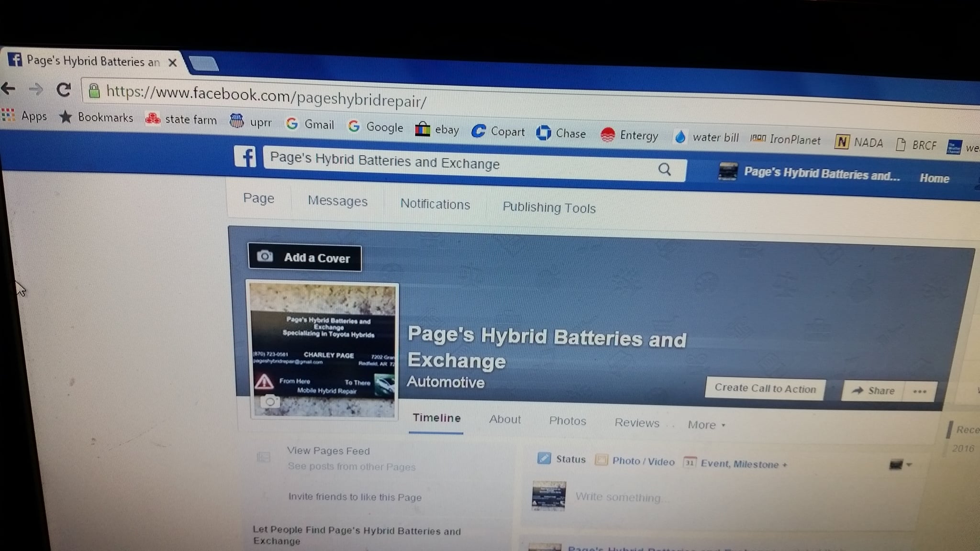980x551 pixels.
Task: Open the Google bookmark
Action: click(x=376, y=127)
